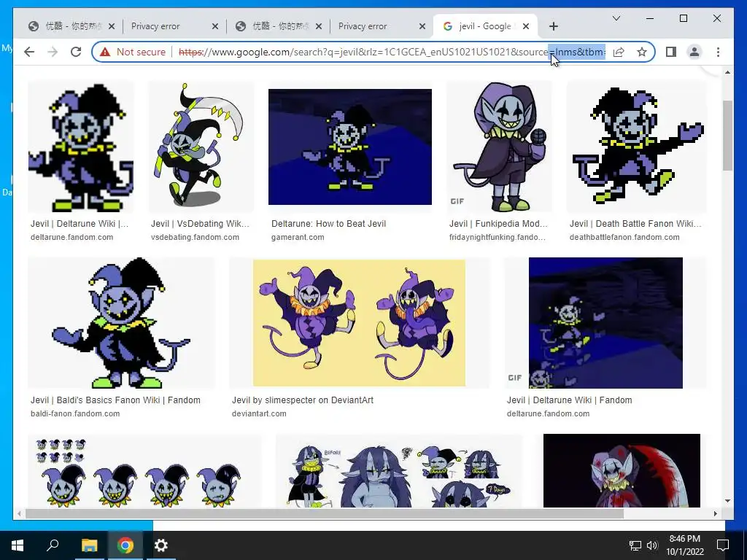Open the taskbar clock showing 8:46 PM

coord(684,545)
